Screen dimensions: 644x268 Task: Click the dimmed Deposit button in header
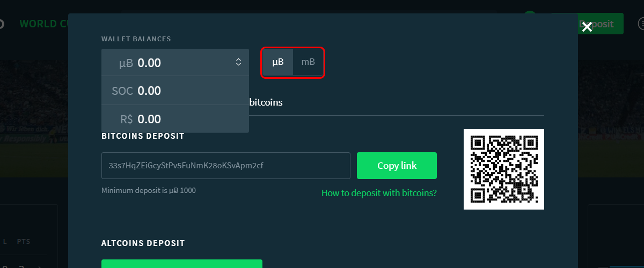coord(601,24)
